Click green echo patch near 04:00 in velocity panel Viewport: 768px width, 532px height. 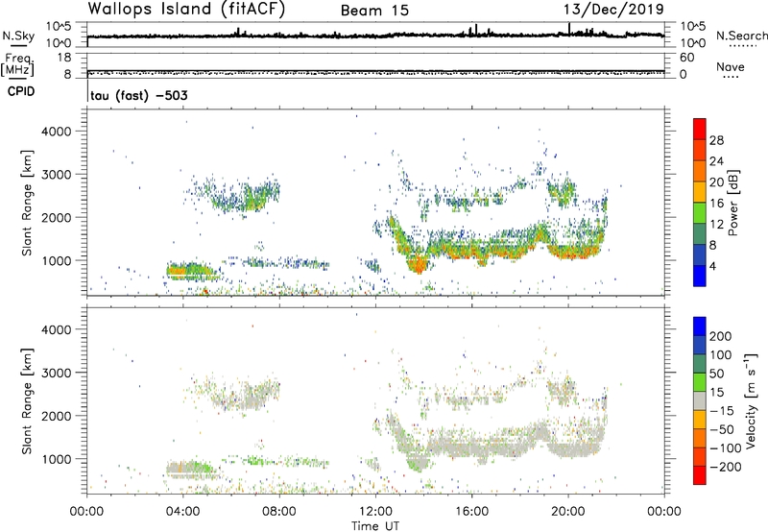(199, 468)
